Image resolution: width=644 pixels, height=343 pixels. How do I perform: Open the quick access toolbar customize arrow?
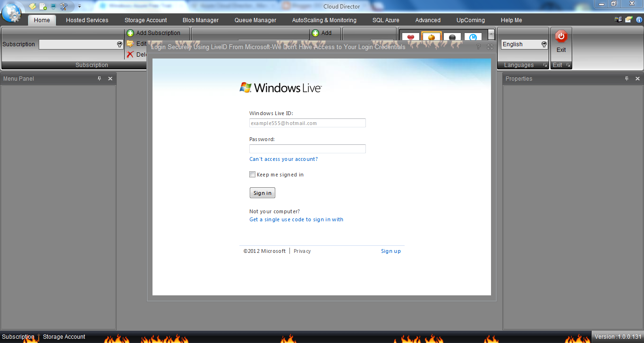[79, 7]
